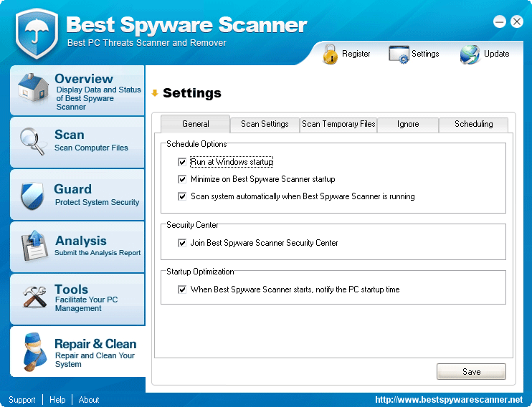Open the Scan Temporary Files tab

[338, 124]
